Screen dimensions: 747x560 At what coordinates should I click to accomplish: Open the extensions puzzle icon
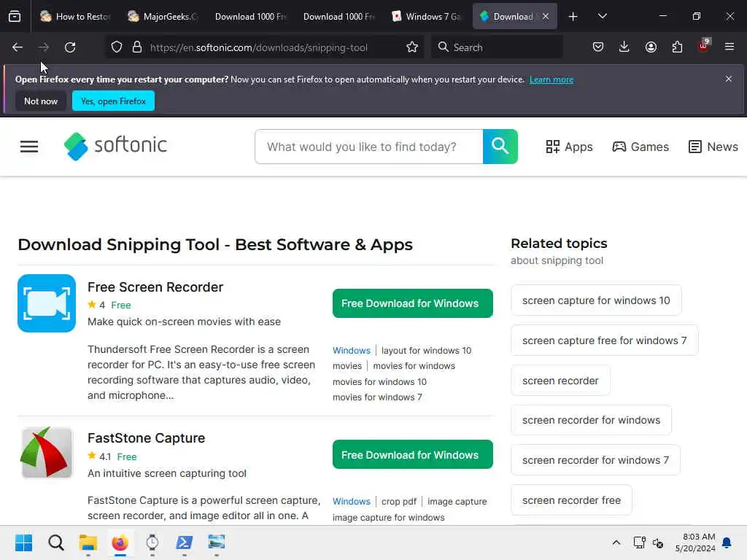pos(677,47)
